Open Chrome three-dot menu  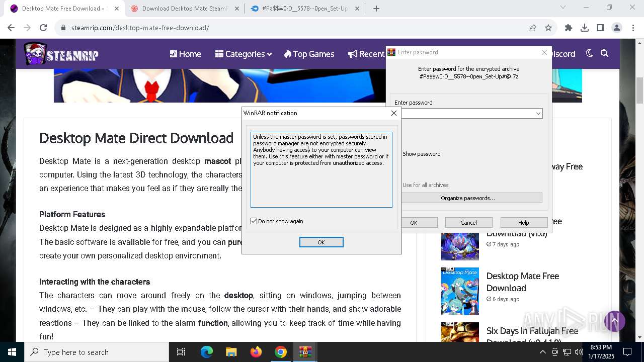633,28
